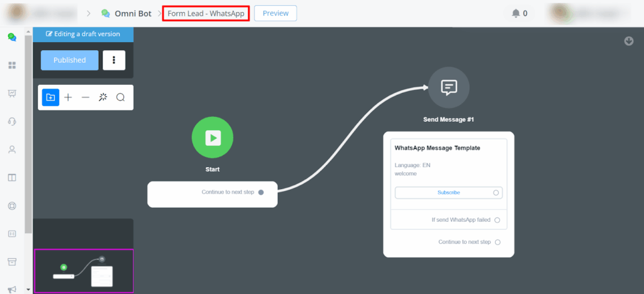The height and width of the screenshot is (294, 644).
Task: Open search with the magnifier icon
Action: click(x=121, y=97)
